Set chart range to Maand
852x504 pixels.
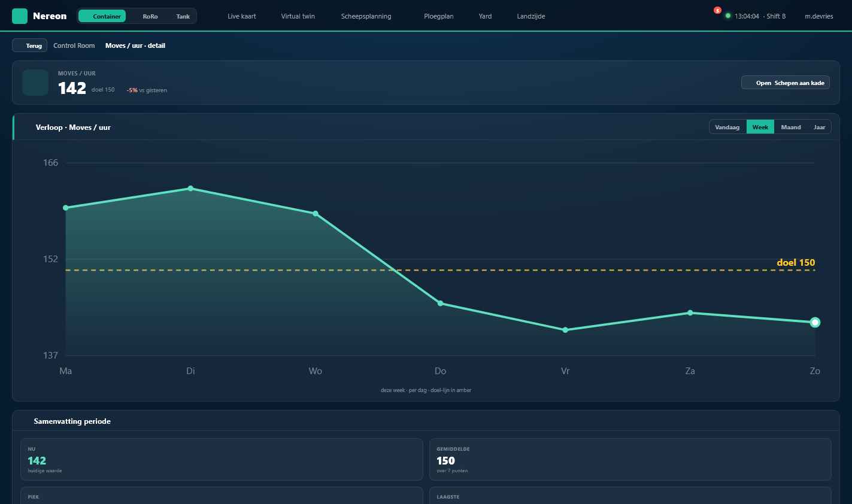(791, 127)
